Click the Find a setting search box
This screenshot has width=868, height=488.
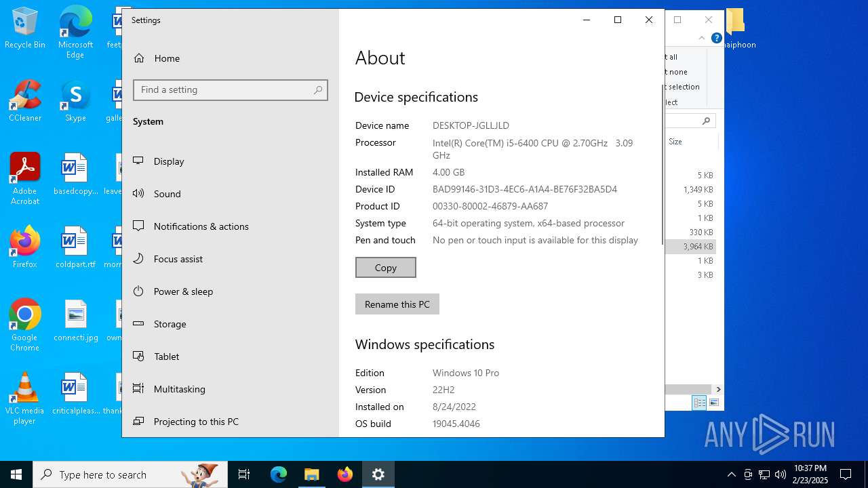224,90
